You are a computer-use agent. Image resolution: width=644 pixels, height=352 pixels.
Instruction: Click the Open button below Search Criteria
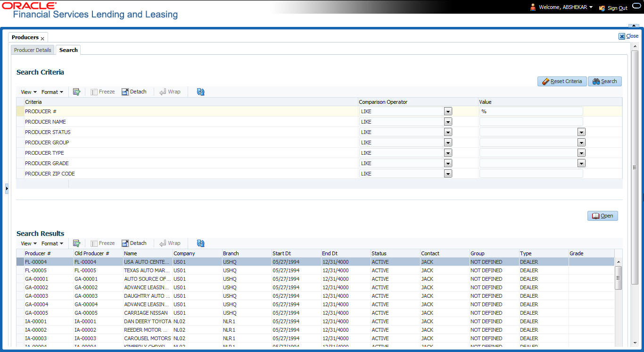(603, 216)
